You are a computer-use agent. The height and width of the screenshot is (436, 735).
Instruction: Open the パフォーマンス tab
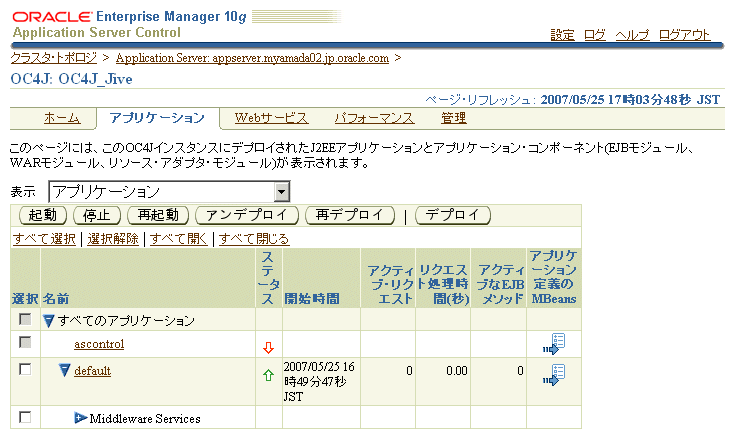click(x=375, y=118)
